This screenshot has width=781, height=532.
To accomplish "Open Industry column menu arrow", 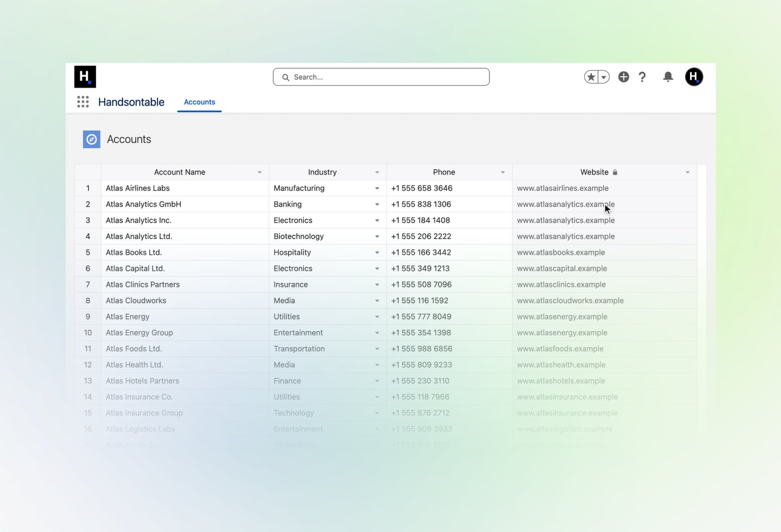I will pos(377,172).
